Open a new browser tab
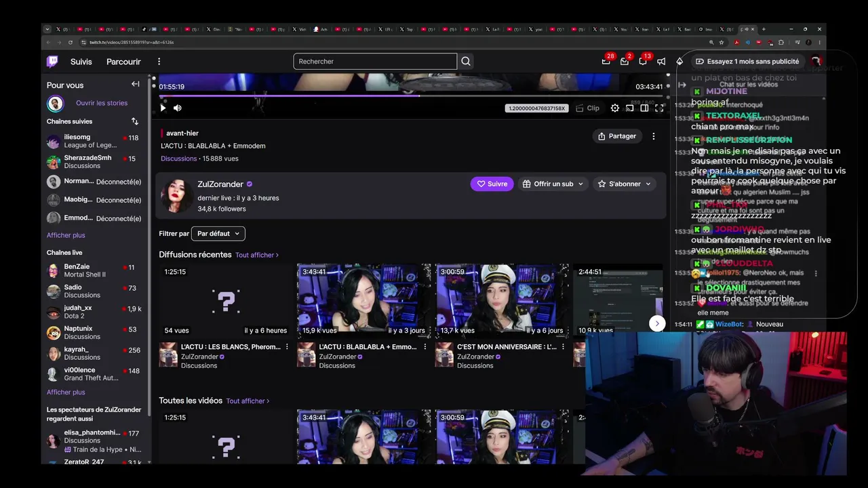The width and height of the screenshot is (868, 488). pos(764,29)
